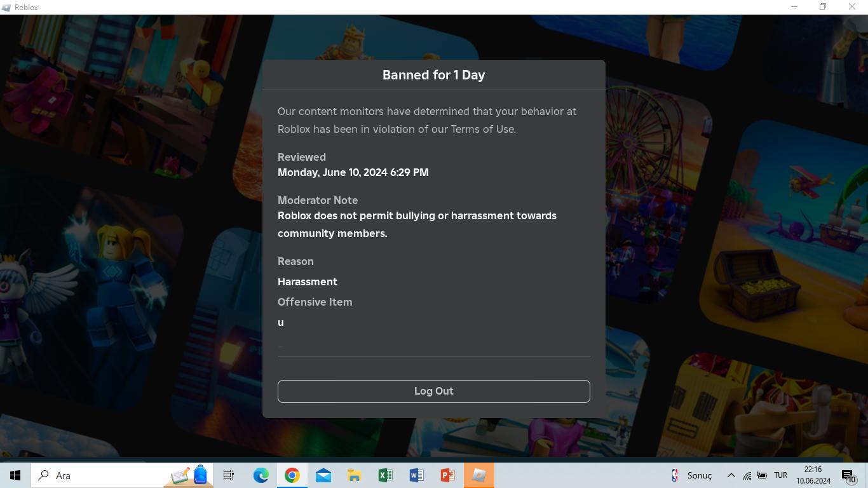Open File Explorer from the taskbar

coord(354,475)
